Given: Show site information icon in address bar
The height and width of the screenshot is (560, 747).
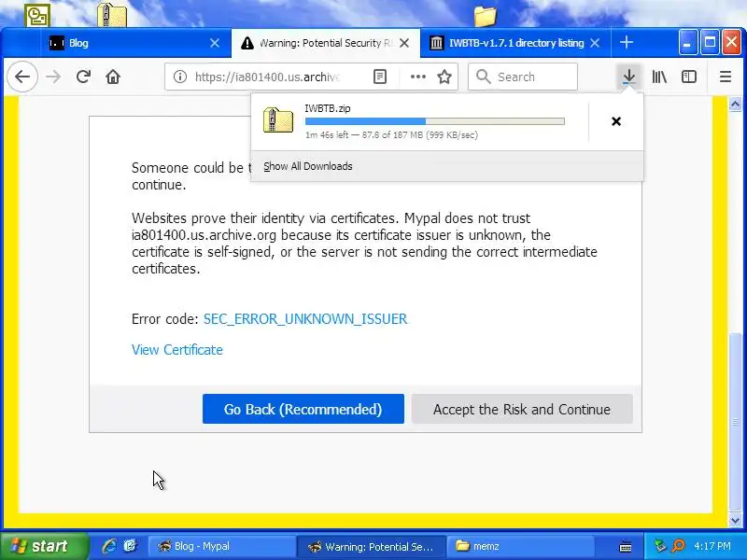Looking at the screenshot, I should coord(180,77).
